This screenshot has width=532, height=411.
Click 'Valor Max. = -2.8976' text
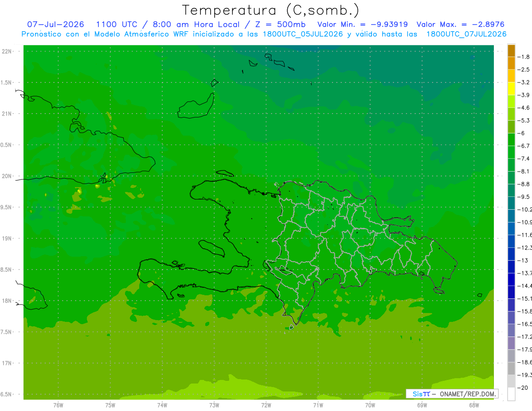pos(460,24)
